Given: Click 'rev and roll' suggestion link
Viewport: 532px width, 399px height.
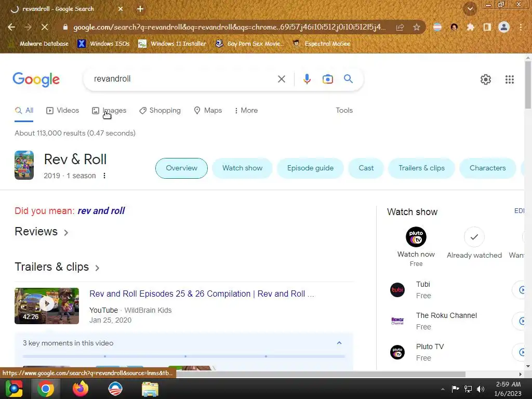Looking at the screenshot, I should [101, 211].
